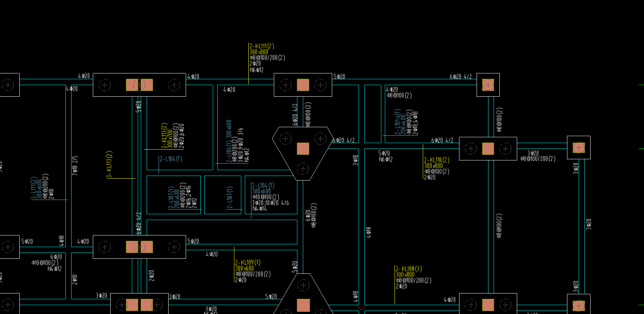The width and height of the screenshot is (644, 314).
Task: Click the rotated 2Φ18;4Φ18 annotation
Action: tap(415, 123)
